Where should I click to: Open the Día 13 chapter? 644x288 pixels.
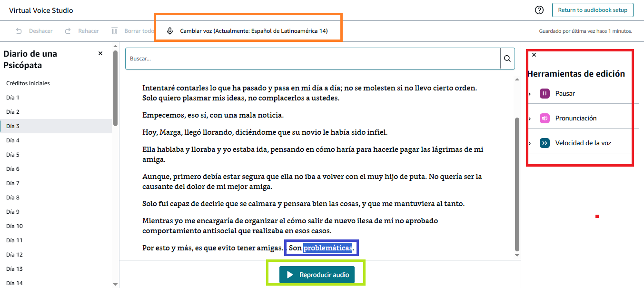(14, 269)
